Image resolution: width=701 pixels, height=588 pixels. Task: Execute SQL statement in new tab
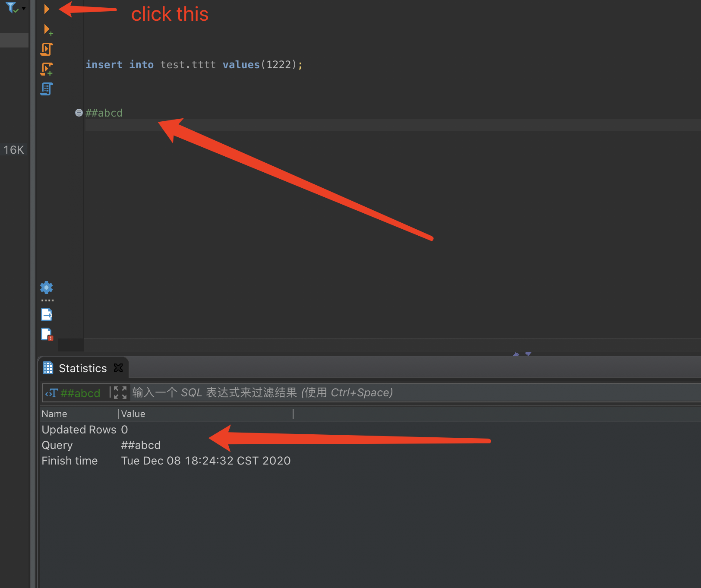coord(47,29)
